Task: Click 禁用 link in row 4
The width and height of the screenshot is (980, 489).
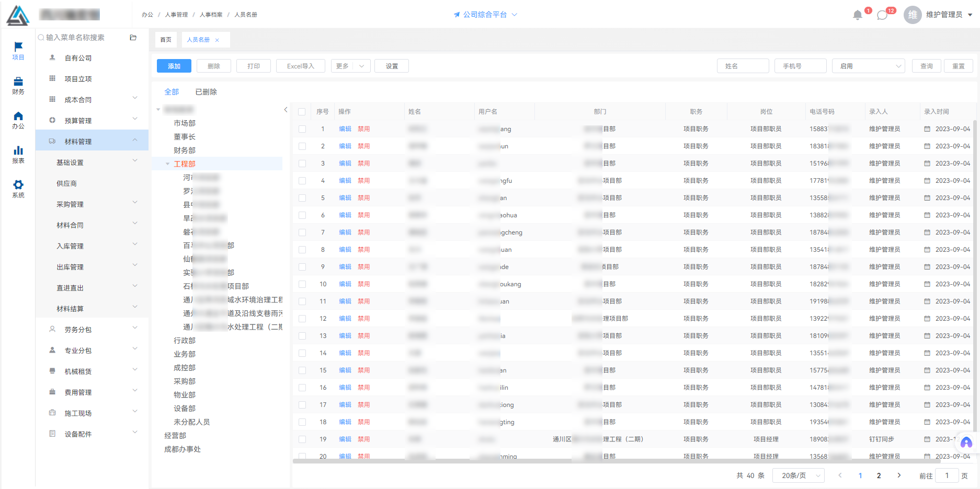Action: 364,181
